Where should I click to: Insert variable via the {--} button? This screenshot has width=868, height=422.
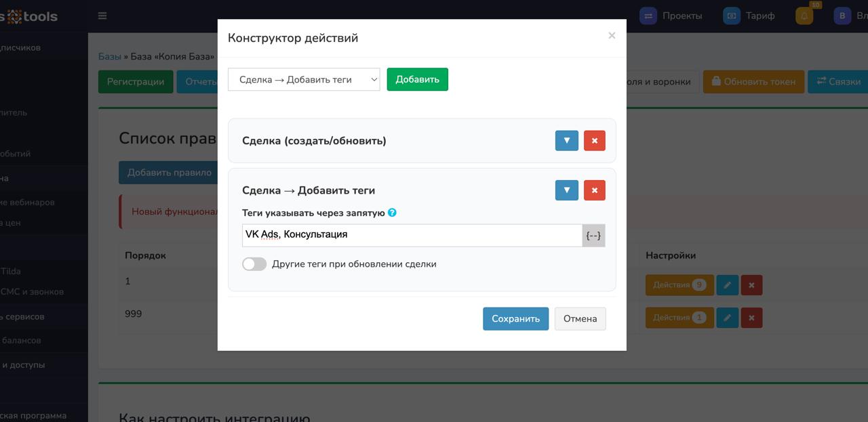tap(593, 235)
